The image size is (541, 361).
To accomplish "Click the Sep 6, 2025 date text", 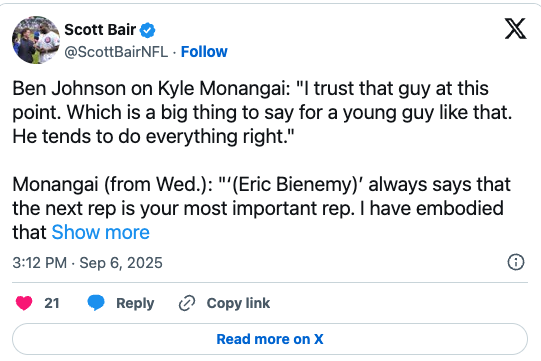I will pos(121,263).
